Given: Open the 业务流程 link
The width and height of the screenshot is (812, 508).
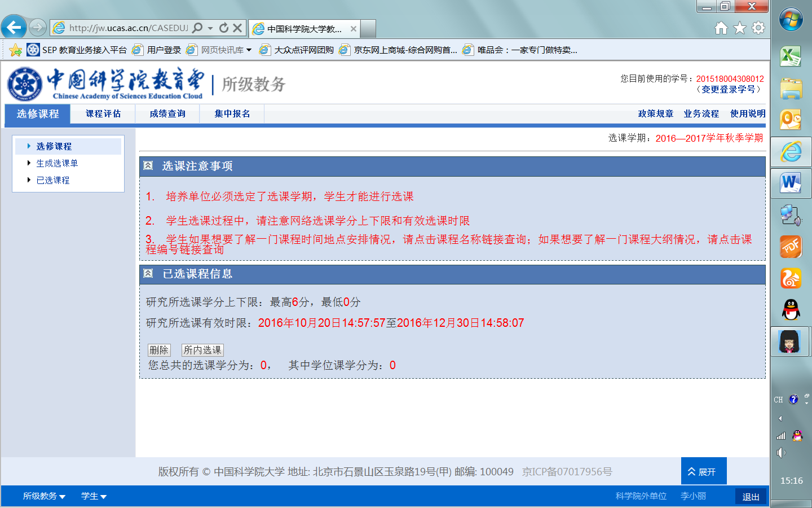Looking at the screenshot, I should 701,113.
